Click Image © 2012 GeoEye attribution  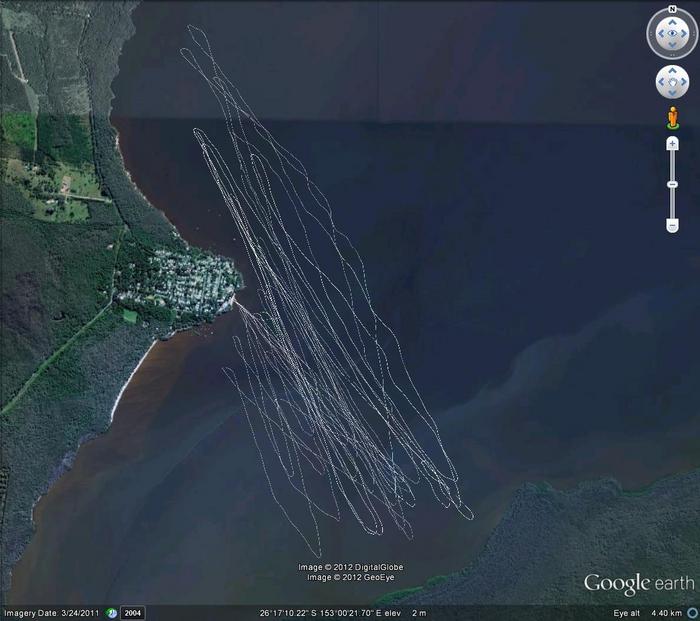[x=350, y=577]
